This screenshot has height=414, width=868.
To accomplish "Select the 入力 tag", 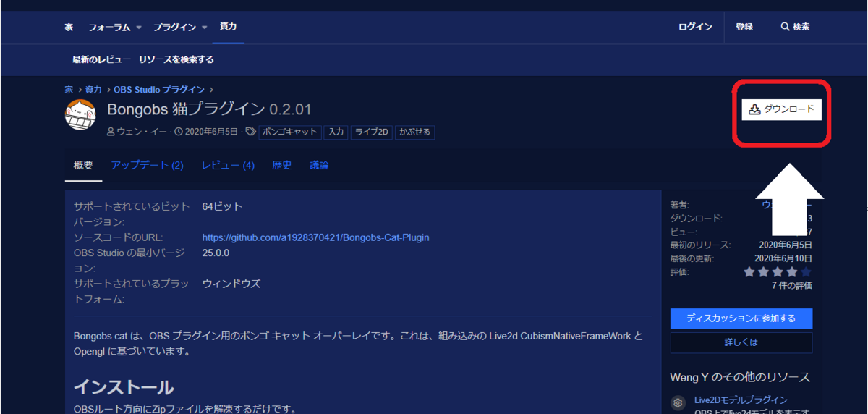I will pyautogui.click(x=336, y=132).
